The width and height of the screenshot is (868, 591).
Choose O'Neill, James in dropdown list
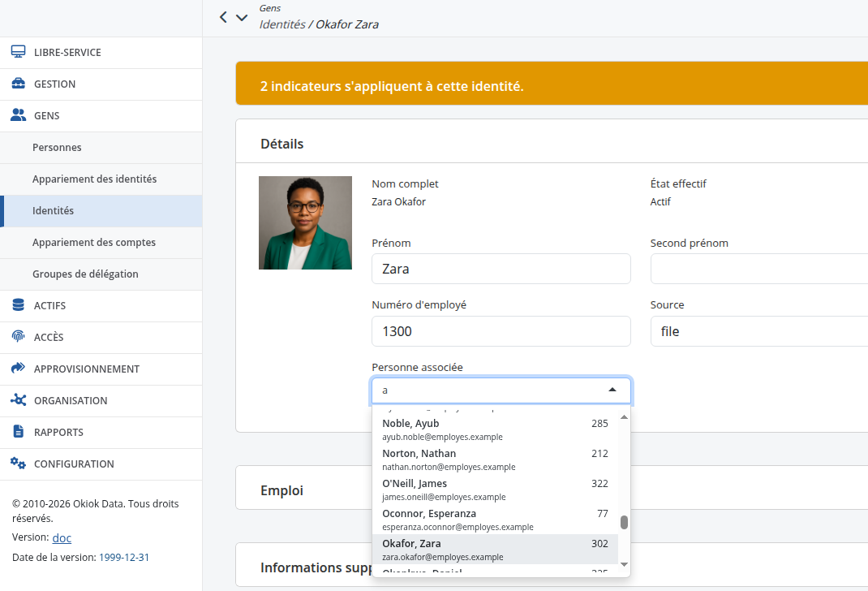495,489
